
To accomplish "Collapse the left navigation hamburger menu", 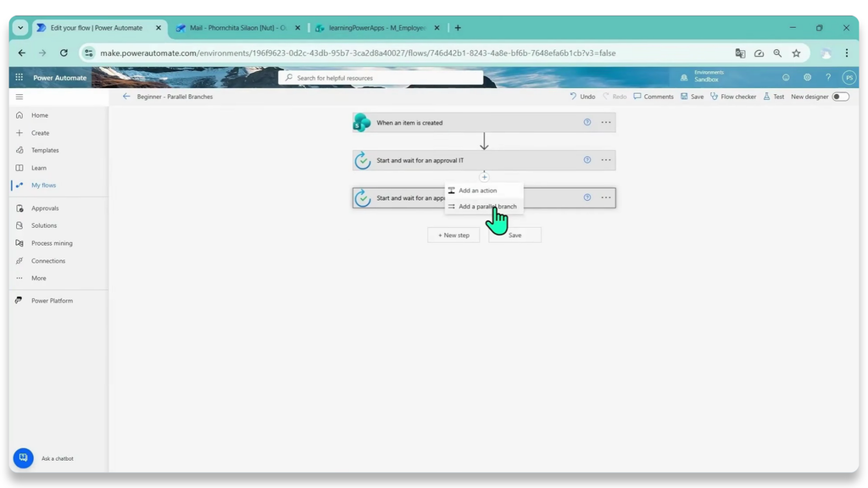I will [19, 97].
